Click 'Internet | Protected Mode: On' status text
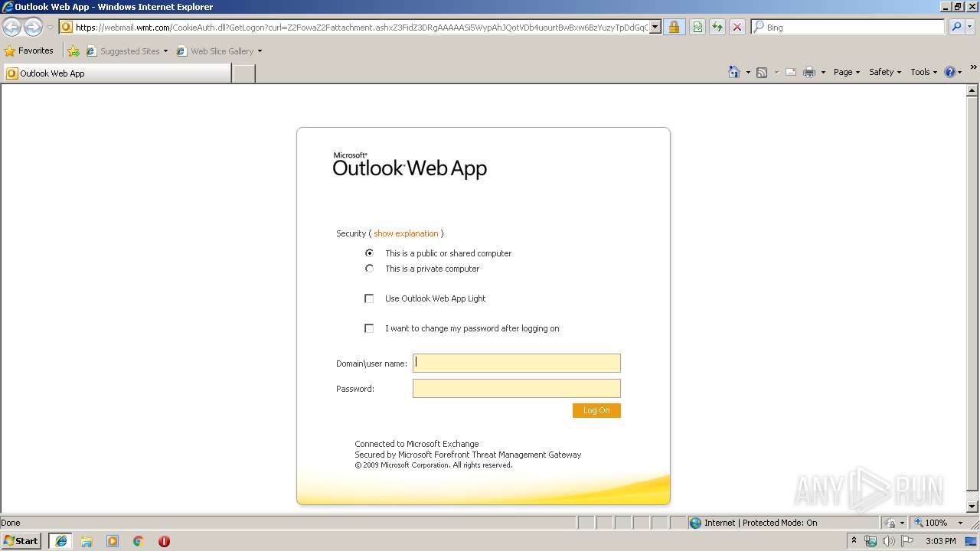This screenshot has height=551, width=980. tap(761, 523)
